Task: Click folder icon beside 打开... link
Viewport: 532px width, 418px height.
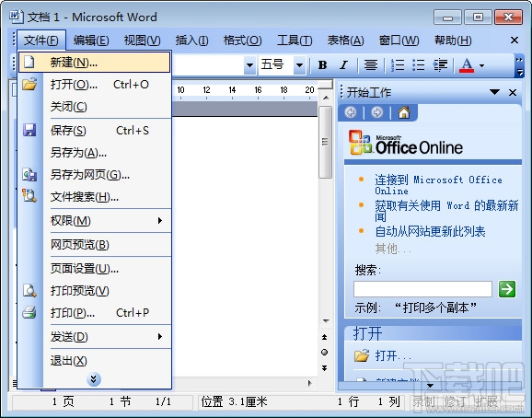Action: [362, 355]
